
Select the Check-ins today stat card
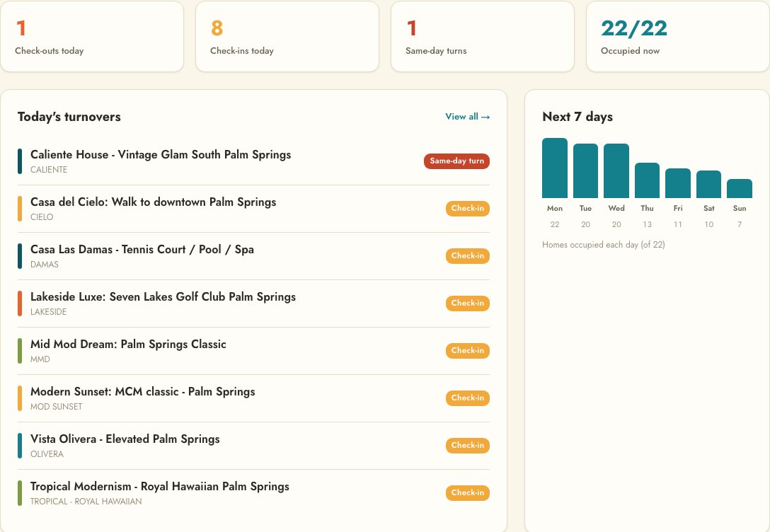[x=287, y=36]
